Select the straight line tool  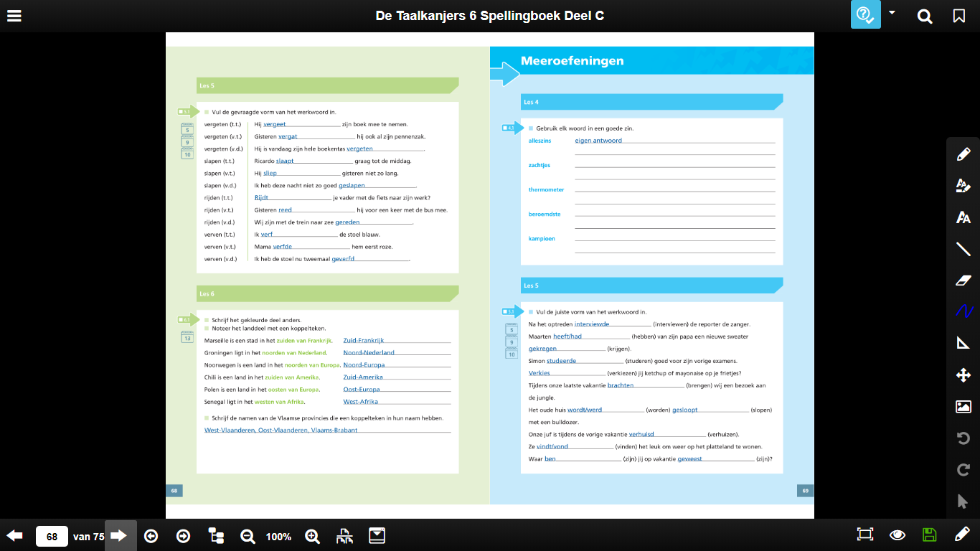pos(963,249)
